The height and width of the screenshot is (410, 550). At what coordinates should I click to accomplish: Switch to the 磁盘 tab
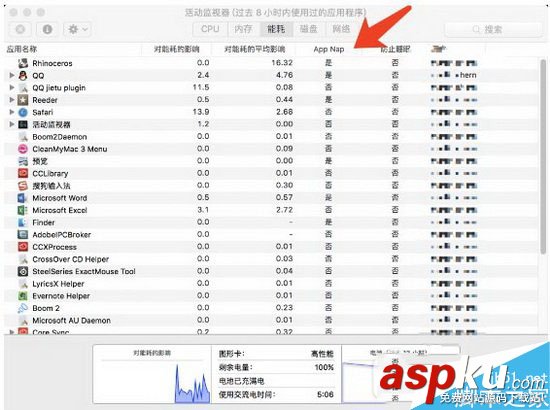pyautogui.click(x=309, y=29)
